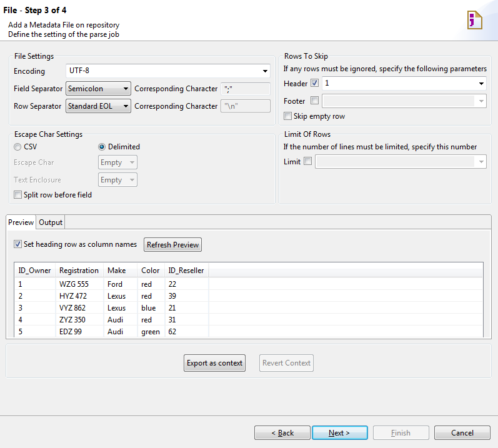Click the Make column header
This screenshot has height=448, width=498.
tap(121, 271)
